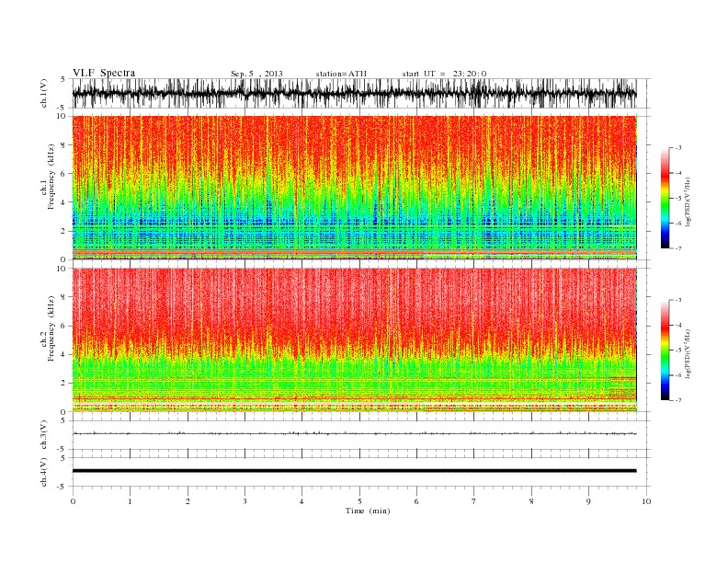The image size is (728, 563).
Task: Click the log(PSD) label beside ch.2 color bar
Action: pyautogui.click(x=688, y=353)
